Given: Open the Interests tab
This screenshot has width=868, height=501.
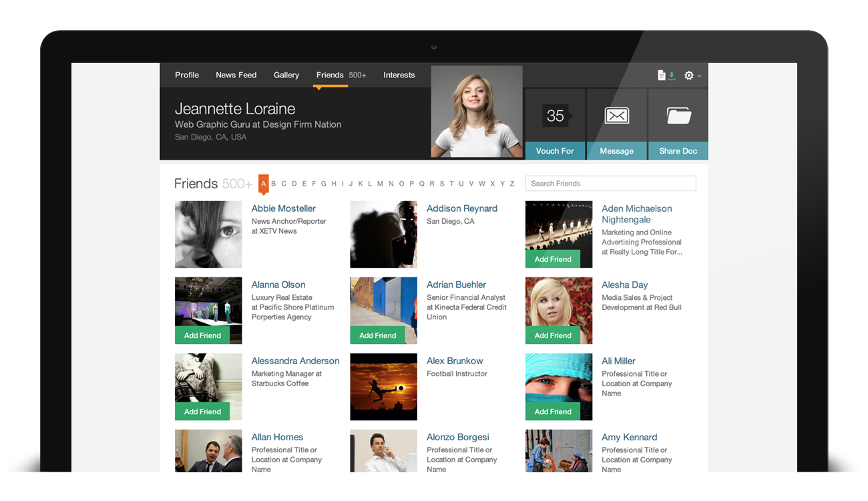Looking at the screenshot, I should click(399, 75).
